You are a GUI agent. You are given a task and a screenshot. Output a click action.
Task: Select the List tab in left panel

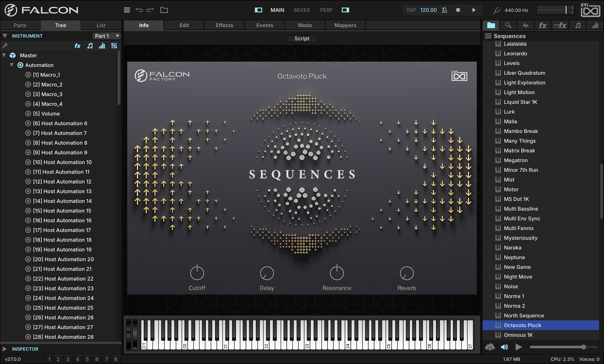click(101, 25)
